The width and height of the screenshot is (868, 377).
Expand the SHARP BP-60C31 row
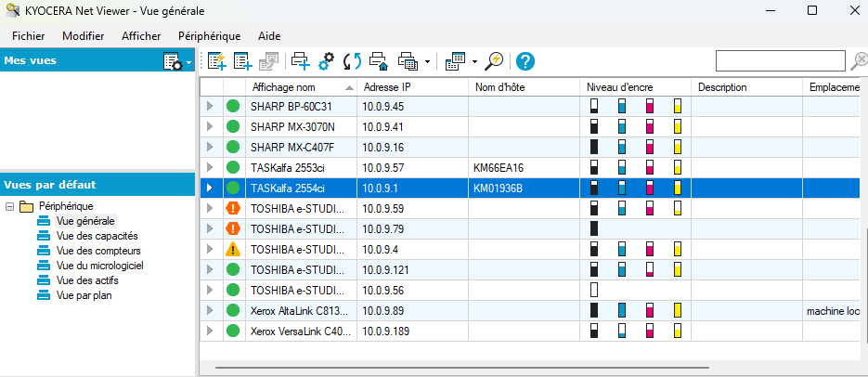point(210,106)
